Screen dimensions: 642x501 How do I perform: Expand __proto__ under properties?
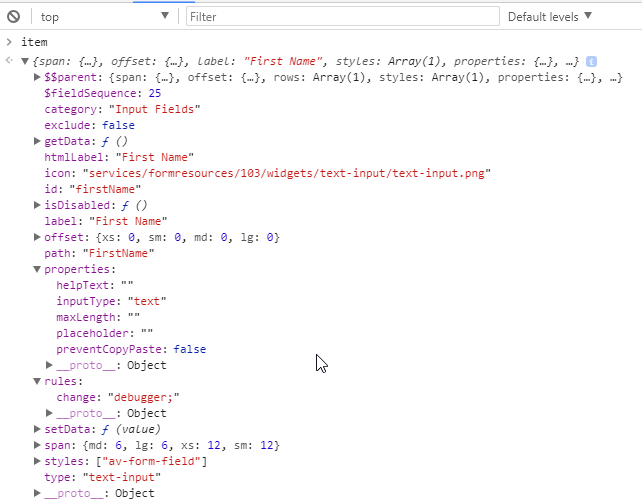click(50, 365)
